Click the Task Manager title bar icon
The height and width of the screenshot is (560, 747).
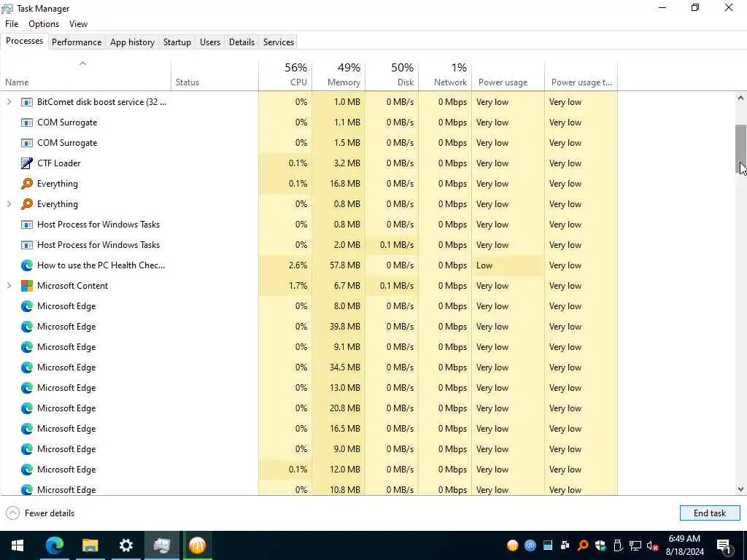(x=7, y=9)
